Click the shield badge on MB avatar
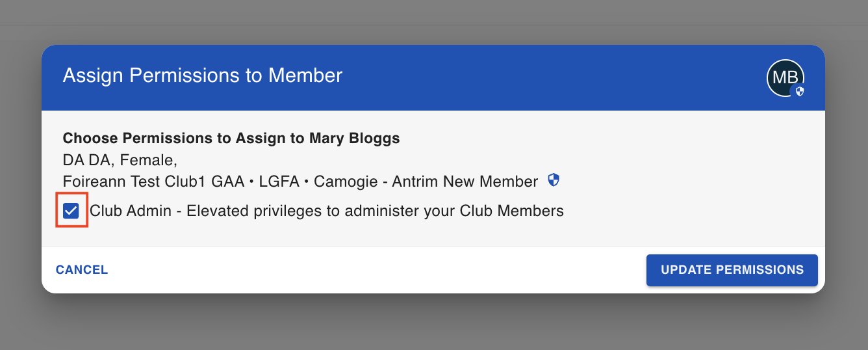Viewport: 868px width, 350px height. [800, 92]
